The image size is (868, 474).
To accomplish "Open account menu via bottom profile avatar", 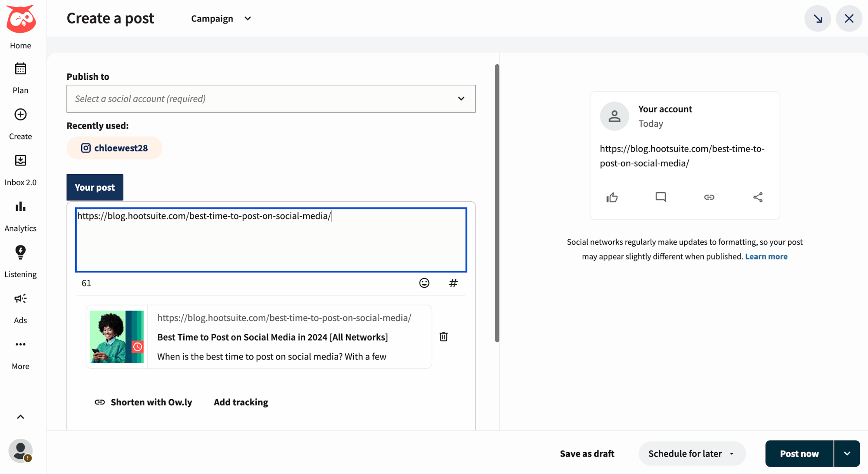I will (x=20, y=451).
